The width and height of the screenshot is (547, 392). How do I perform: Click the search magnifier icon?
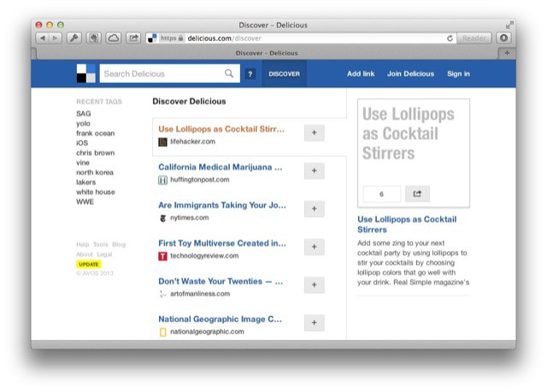229,74
